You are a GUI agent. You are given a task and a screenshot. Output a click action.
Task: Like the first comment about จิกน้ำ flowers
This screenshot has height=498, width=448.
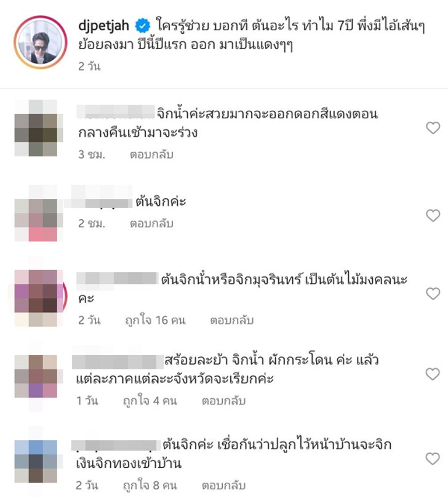pos(433,128)
